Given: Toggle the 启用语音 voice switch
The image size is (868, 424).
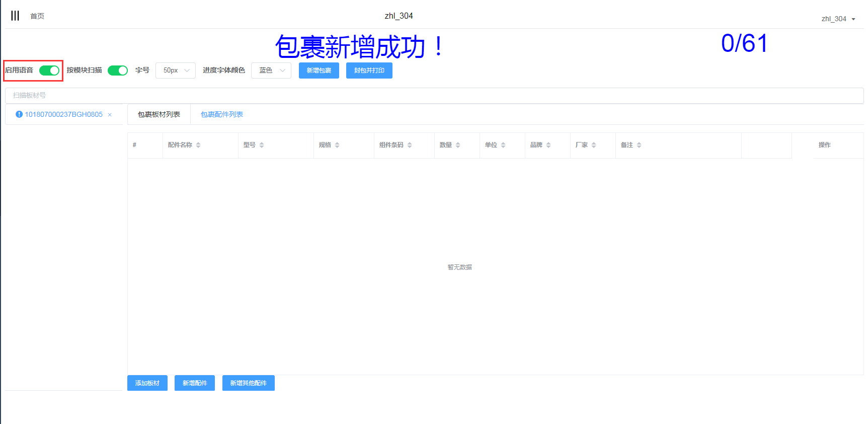Looking at the screenshot, I should click(x=49, y=70).
